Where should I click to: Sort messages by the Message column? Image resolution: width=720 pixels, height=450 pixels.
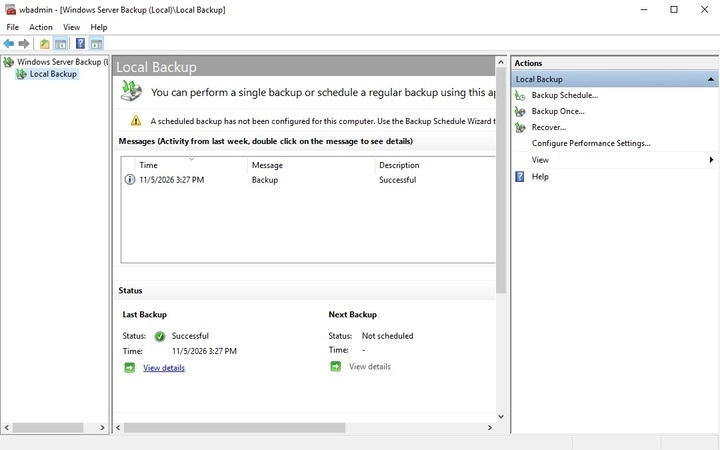click(311, 165)
